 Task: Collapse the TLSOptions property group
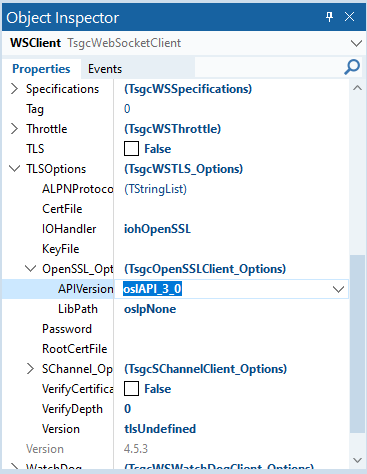[x=14, y=168]
